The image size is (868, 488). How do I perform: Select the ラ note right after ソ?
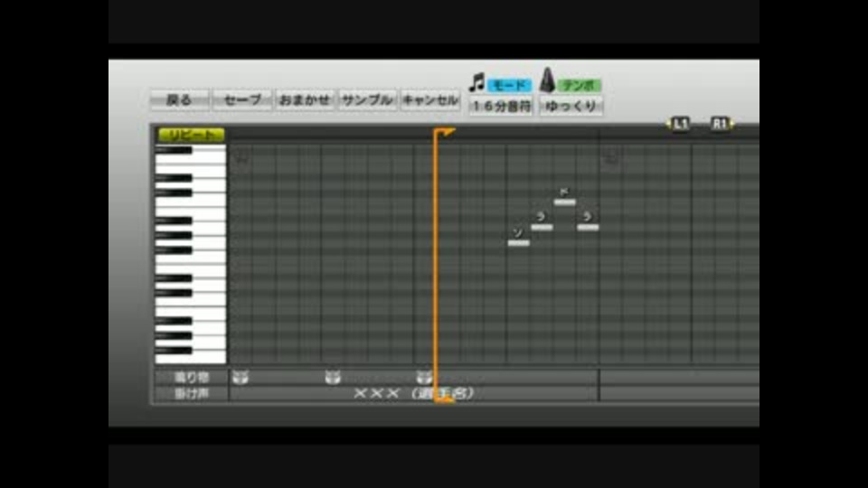[542, 227]
